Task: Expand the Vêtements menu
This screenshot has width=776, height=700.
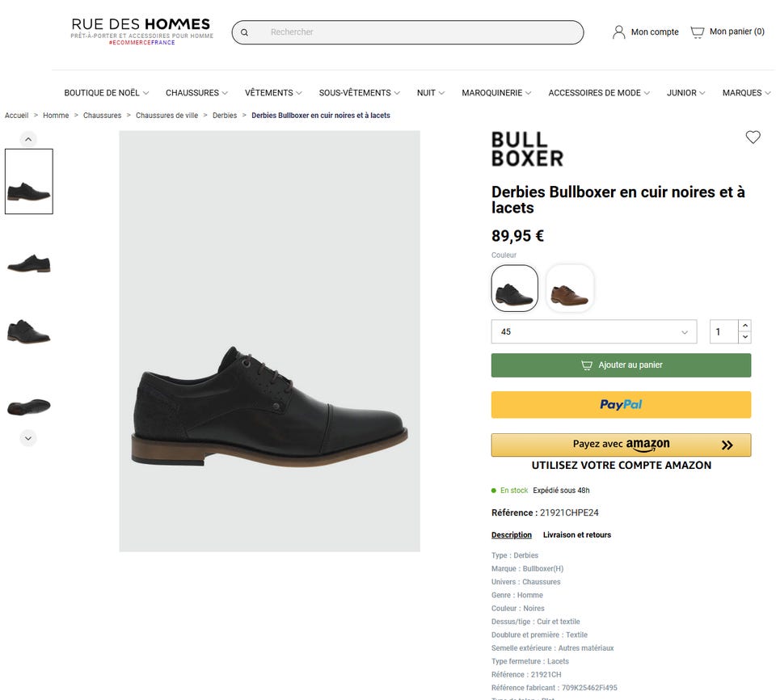Action: (273, 93)
